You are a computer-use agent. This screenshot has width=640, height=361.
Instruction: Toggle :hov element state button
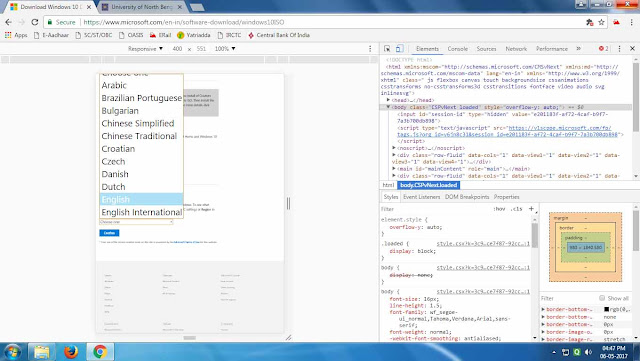click(499, 209)
